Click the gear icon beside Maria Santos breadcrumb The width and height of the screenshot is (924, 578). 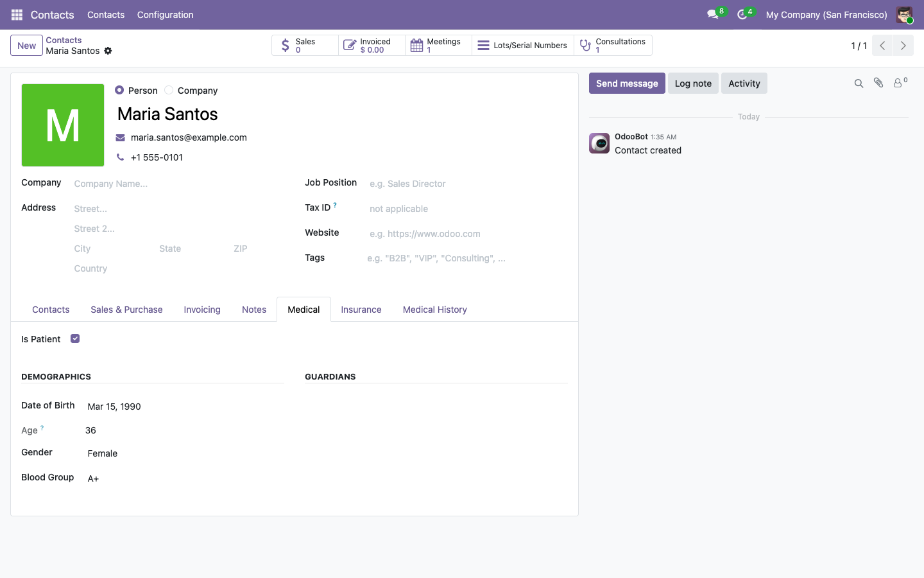[108, 51]
